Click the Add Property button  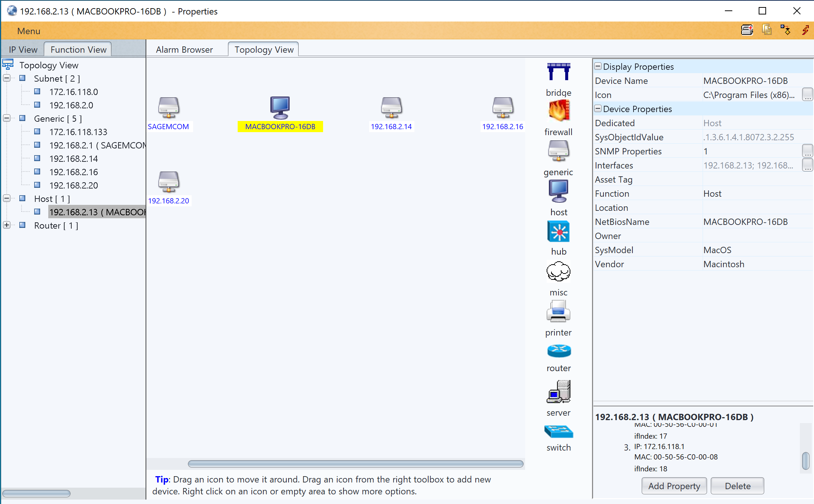[674, 486]
